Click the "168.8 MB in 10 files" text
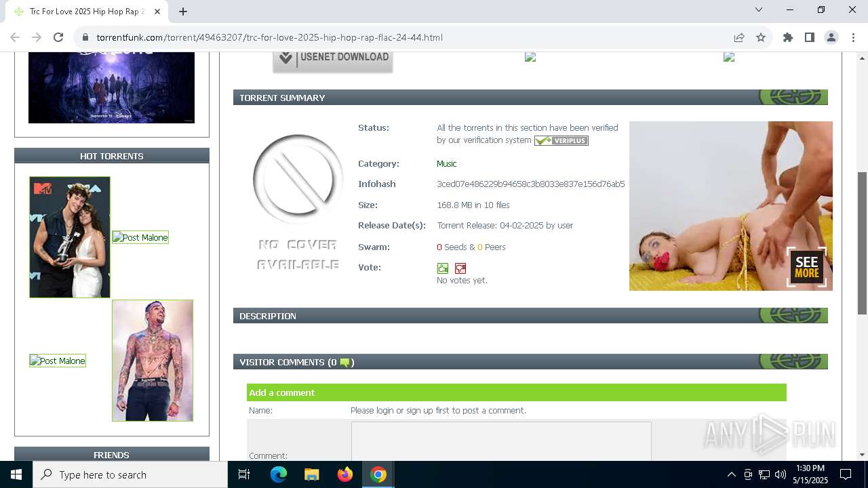The height and width of the screenshot is (488, 868). (473, 205)
